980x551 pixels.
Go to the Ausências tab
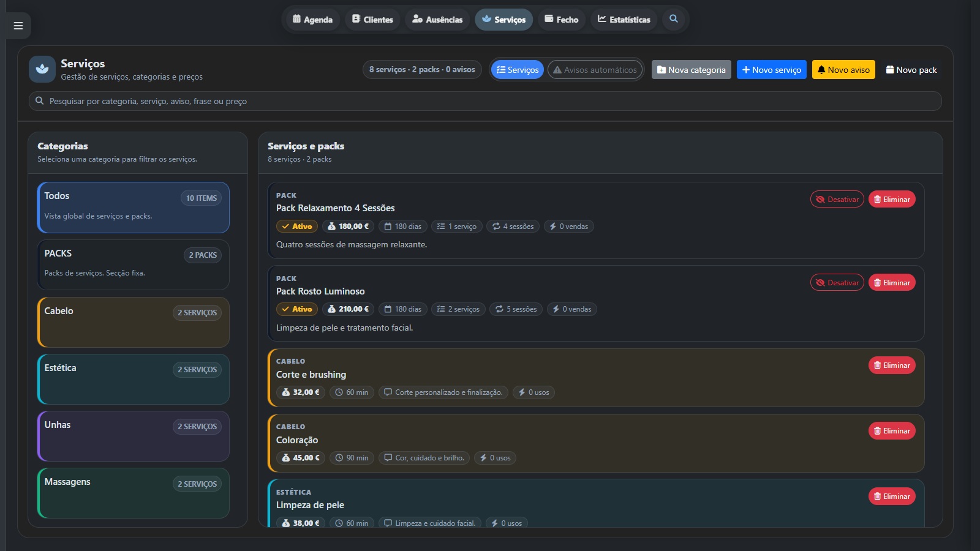pos(437,20)
